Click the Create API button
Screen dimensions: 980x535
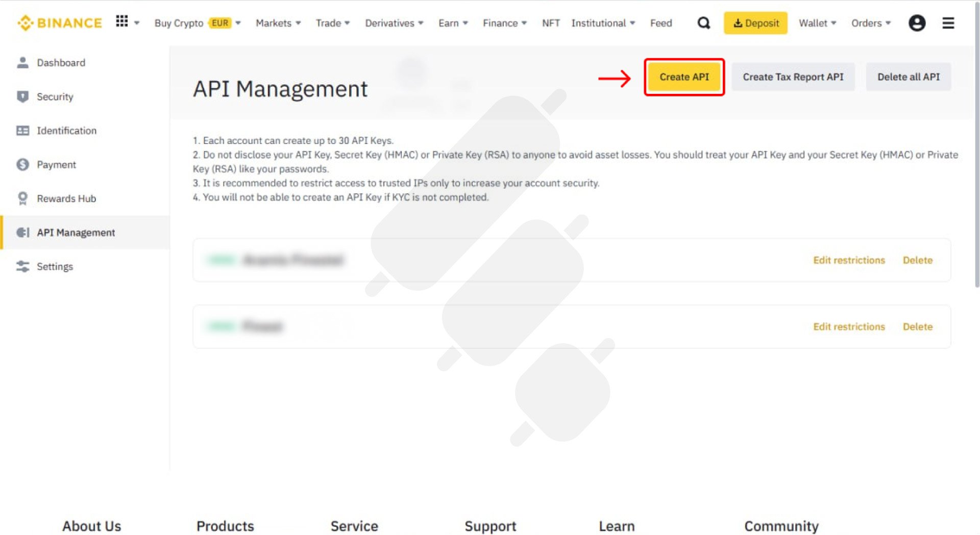point(684,77)
